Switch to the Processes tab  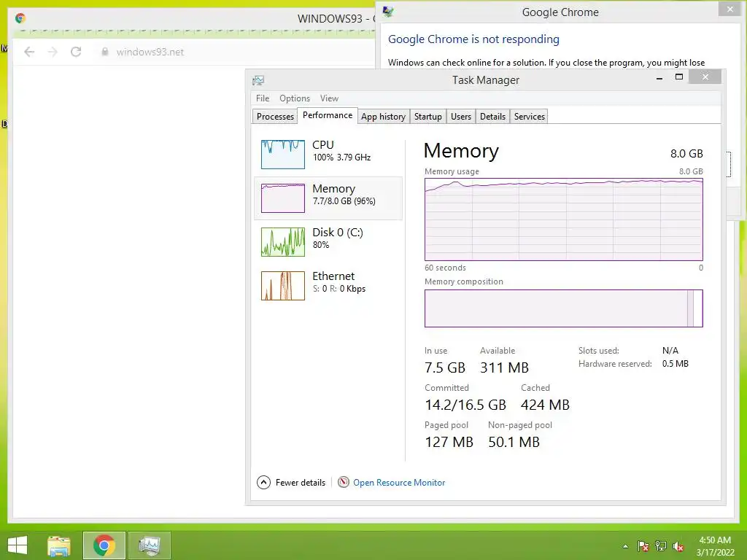(x=275, y=117)
